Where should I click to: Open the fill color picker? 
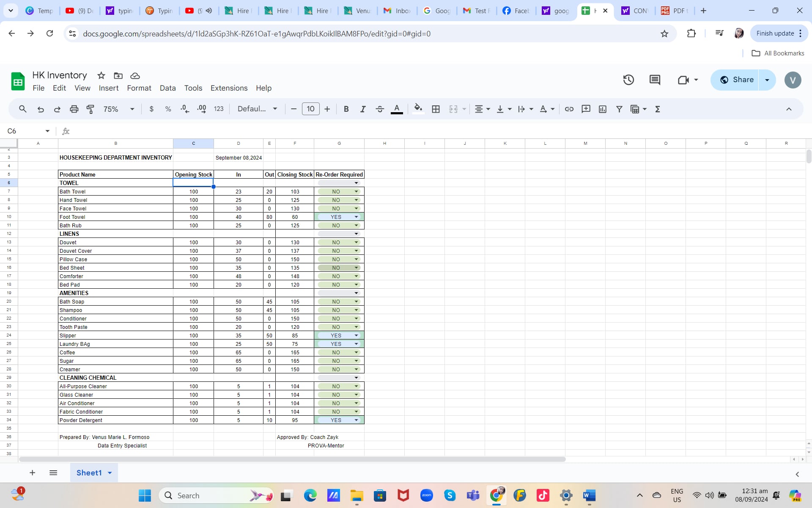tap(418, 109)
